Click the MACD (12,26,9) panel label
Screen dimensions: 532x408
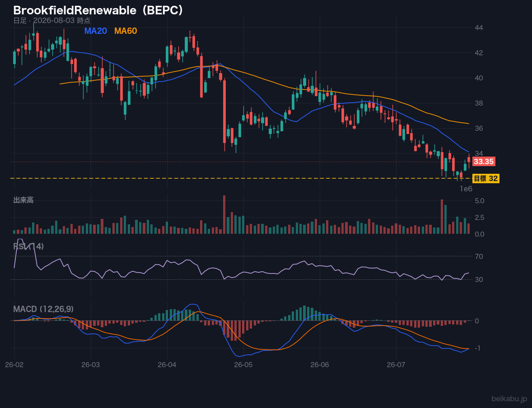[43, 309]
